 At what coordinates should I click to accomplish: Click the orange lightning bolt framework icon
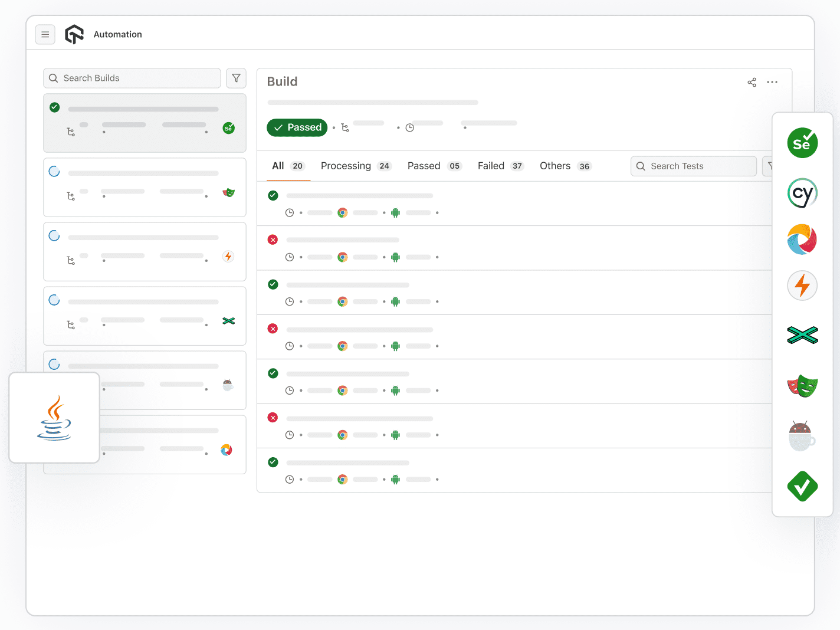point(802,286)
